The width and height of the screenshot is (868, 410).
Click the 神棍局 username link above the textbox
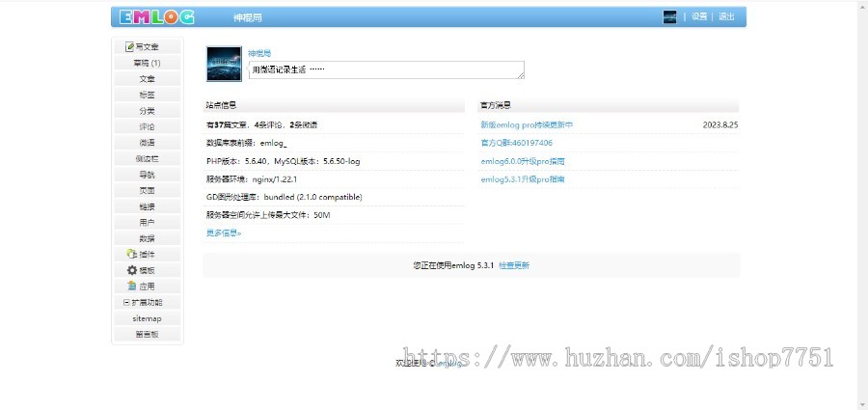(x=259, y=54)
